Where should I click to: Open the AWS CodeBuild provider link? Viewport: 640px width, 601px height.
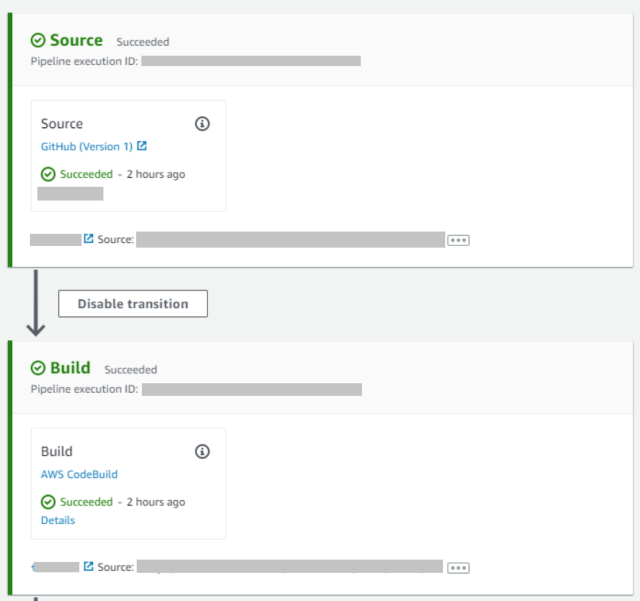pos(79,474)
